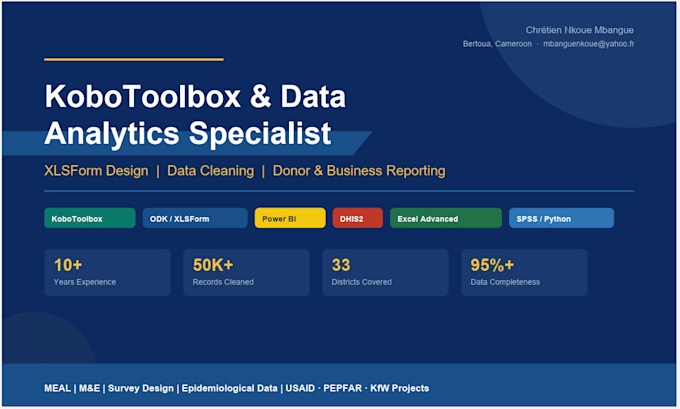Click KfW Projects in the footer

pos(400,388)
